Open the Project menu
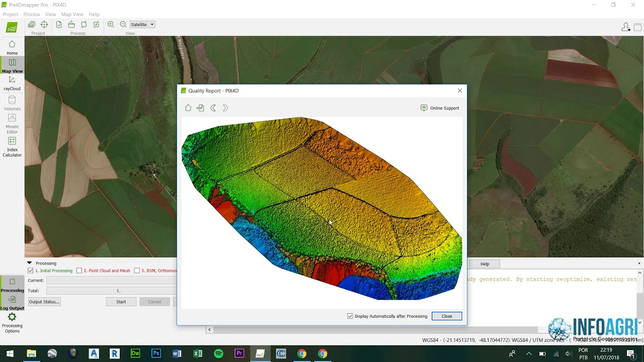644x362 pixels. tap(10, 14)
